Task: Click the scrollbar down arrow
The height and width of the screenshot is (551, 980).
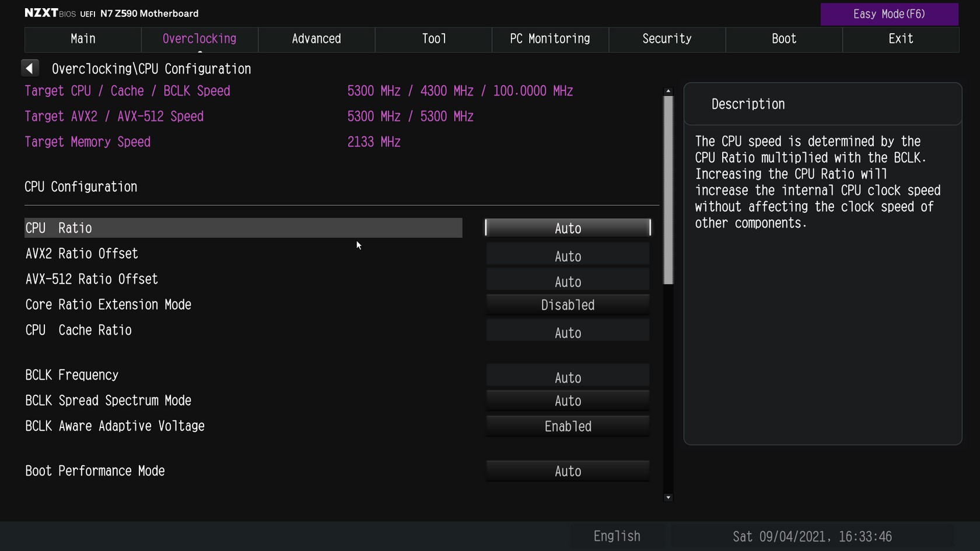Action: [x=668, y=497]
